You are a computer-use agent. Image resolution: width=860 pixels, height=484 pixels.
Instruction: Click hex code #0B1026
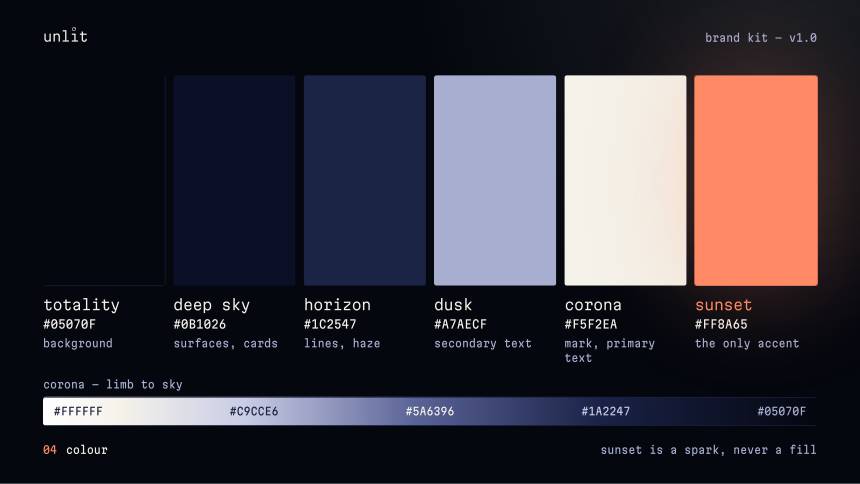tap(200, 324)
